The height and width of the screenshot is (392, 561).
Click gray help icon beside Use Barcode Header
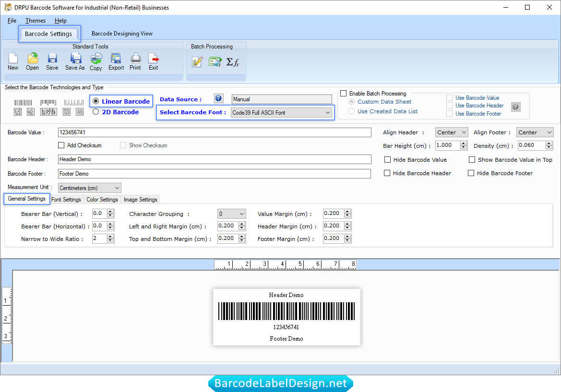point(515,107)
